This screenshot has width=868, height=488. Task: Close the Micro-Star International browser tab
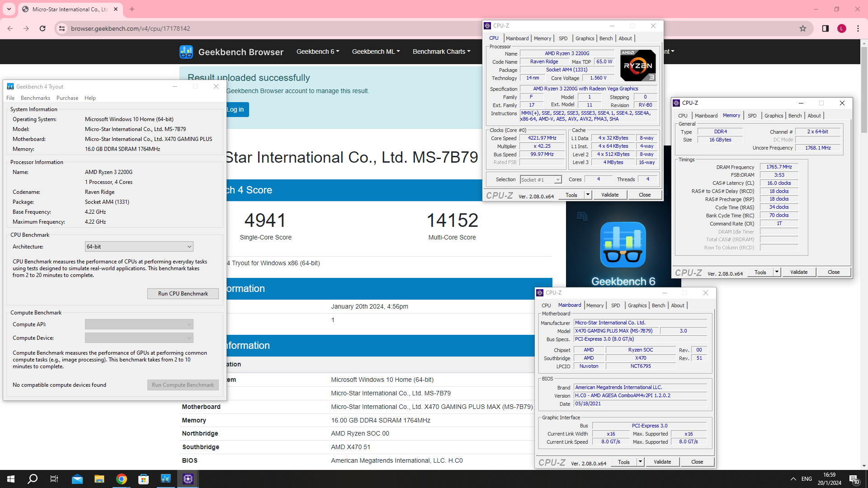coord(116,9)
